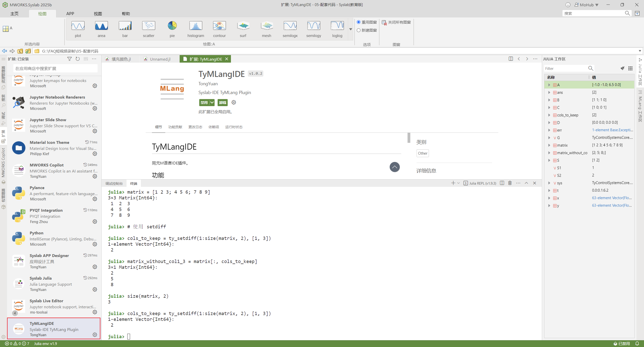Show the 功能贡献 section

point(175,127)
